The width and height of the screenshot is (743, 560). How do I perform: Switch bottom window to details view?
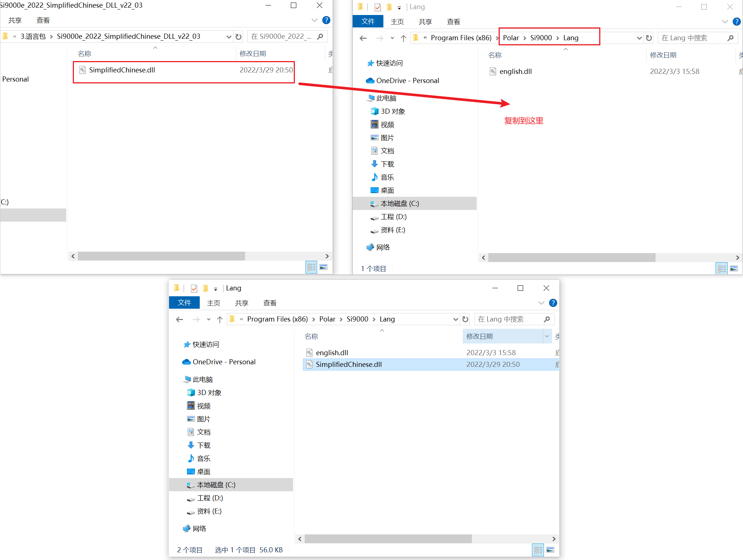point(538,550)
